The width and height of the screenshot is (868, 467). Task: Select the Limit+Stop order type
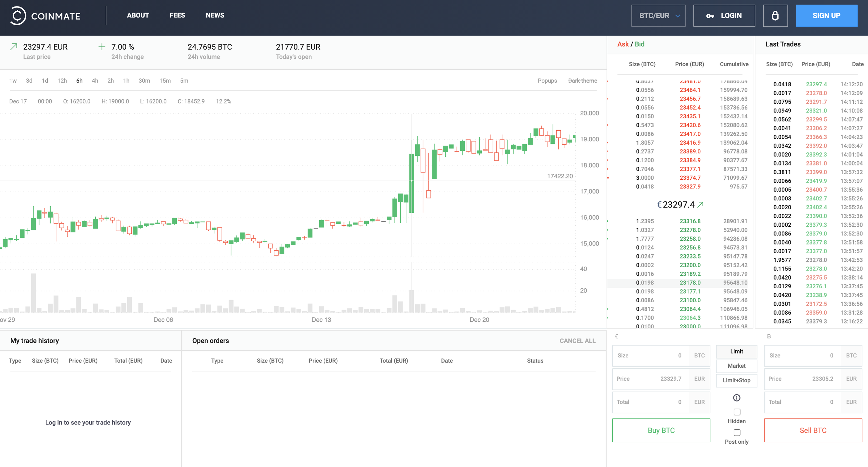click(736, 380)
